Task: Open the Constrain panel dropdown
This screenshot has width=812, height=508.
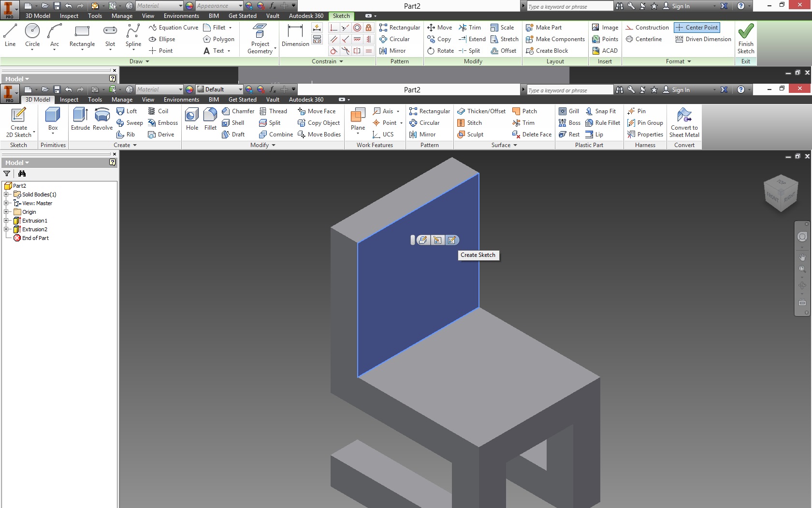Action: [327, 61]
